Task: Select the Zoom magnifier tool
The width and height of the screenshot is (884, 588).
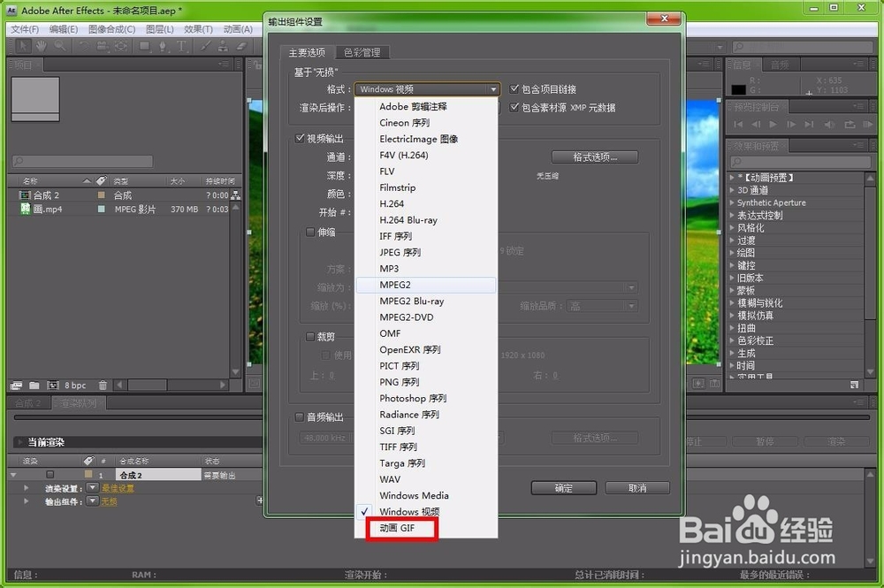Action: coord(60,46)
